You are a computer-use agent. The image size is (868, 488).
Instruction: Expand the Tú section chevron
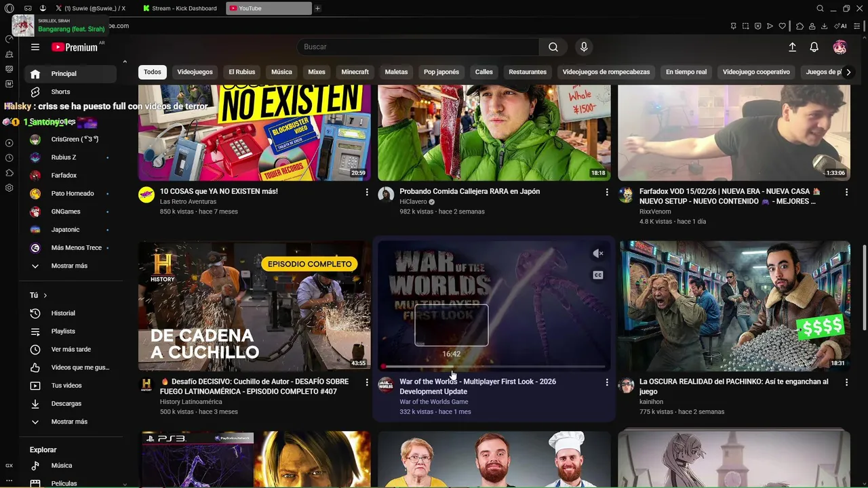click(45, 296)
